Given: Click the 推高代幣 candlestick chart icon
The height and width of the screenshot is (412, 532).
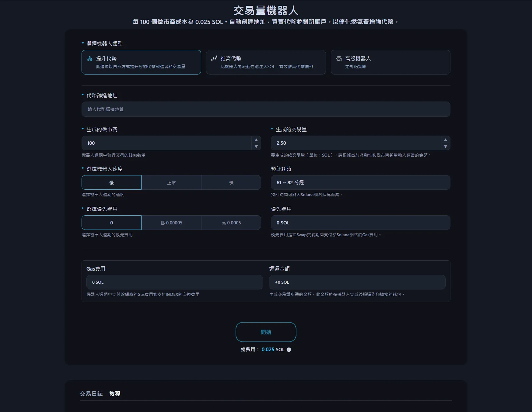Looking at the screenshot, I should (214, 58).
